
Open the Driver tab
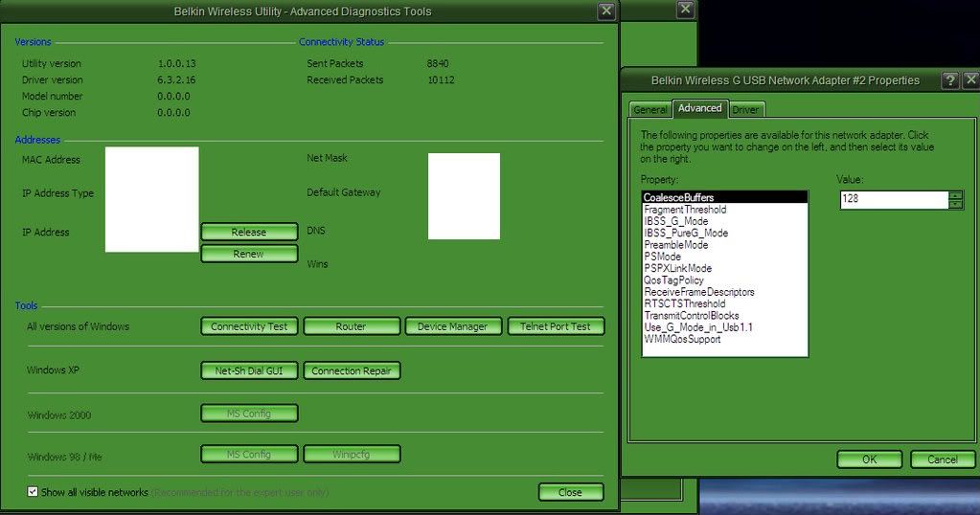[745, 110]
